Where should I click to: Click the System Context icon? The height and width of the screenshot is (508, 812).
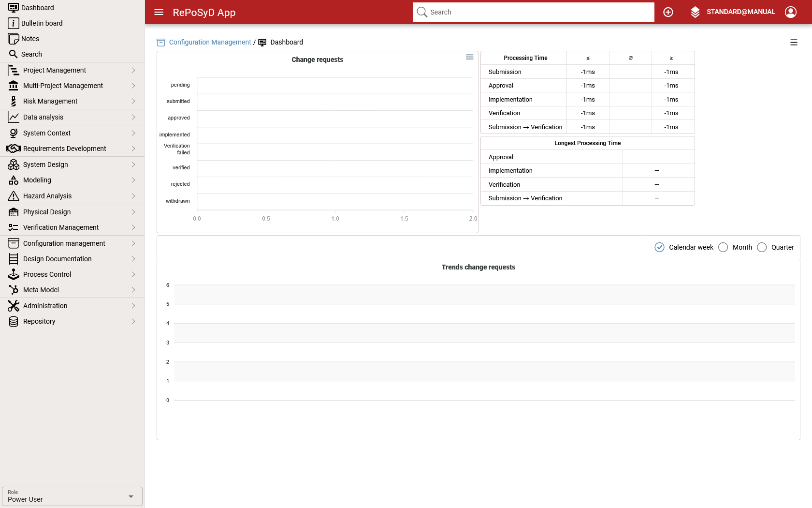coord(14,133)
